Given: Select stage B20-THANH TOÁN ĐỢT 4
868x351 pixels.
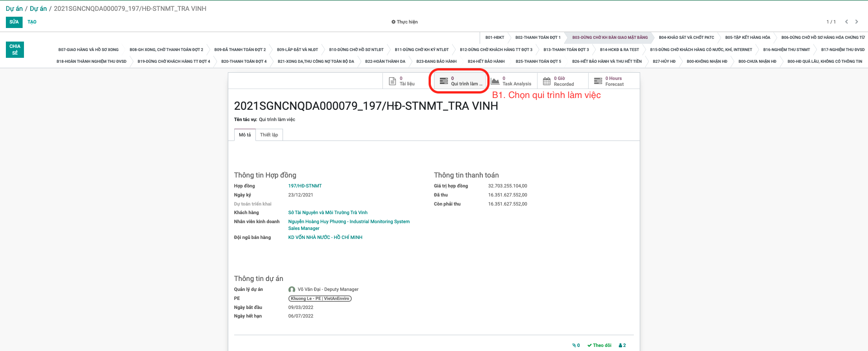Looking at the screenshot, I should 244,61.
